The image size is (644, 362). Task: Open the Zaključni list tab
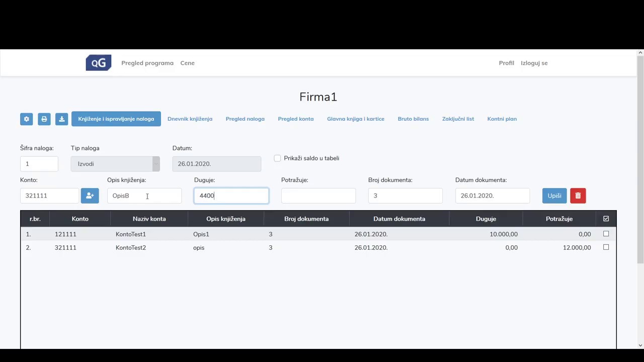point(458,119)
